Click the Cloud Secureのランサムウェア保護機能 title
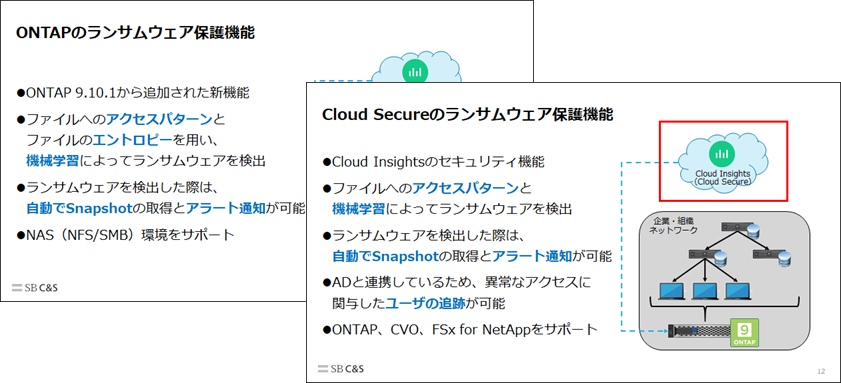The image size is (841, 383). [x=468, y=115]
